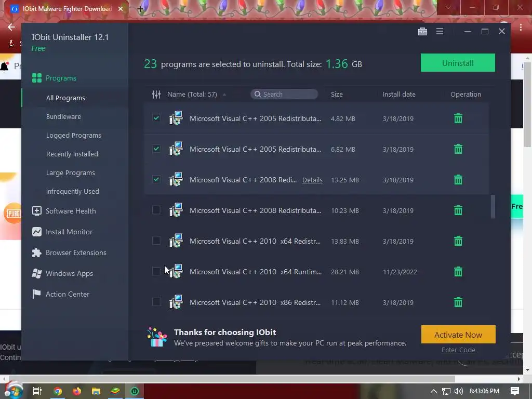Image resolution: width=532 pixels, height=399 pixels.
Task: Click installer icon of 20.21 MB program
Action: click(176, 271)
